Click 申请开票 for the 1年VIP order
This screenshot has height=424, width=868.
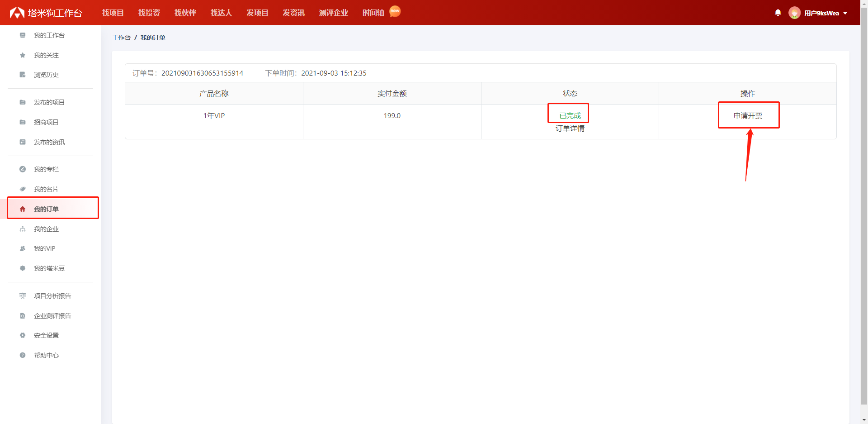pyautogui.click(x=748, y=116)
